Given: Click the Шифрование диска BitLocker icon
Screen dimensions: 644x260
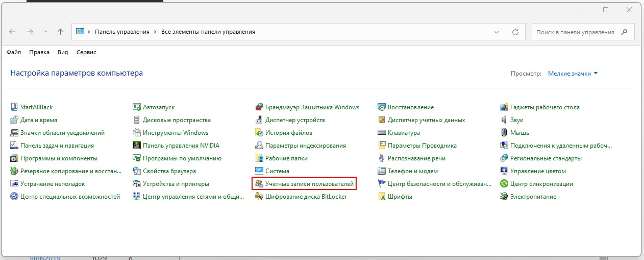Looking at the screenshot, I should tap(259, 197).
